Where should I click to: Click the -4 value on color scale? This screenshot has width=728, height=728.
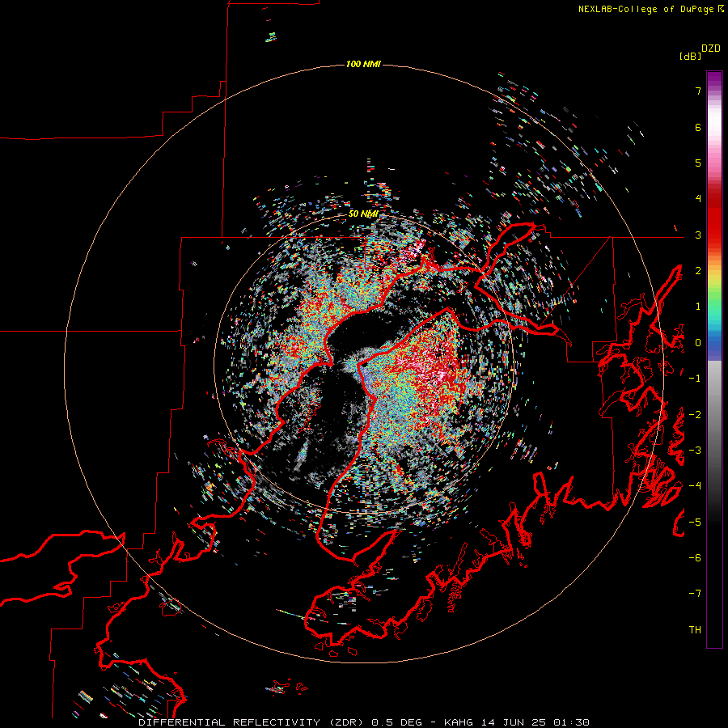tap(695, 486)
